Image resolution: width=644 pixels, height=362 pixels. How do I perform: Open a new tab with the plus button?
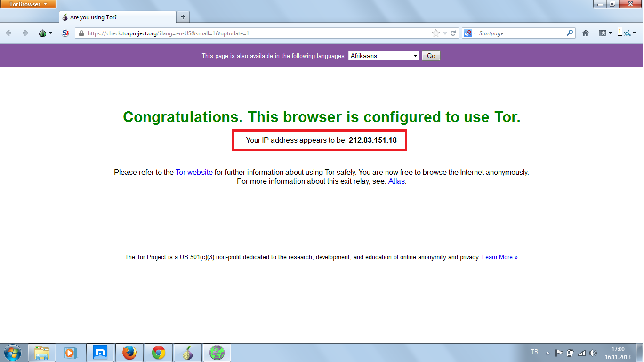point(183,17)
